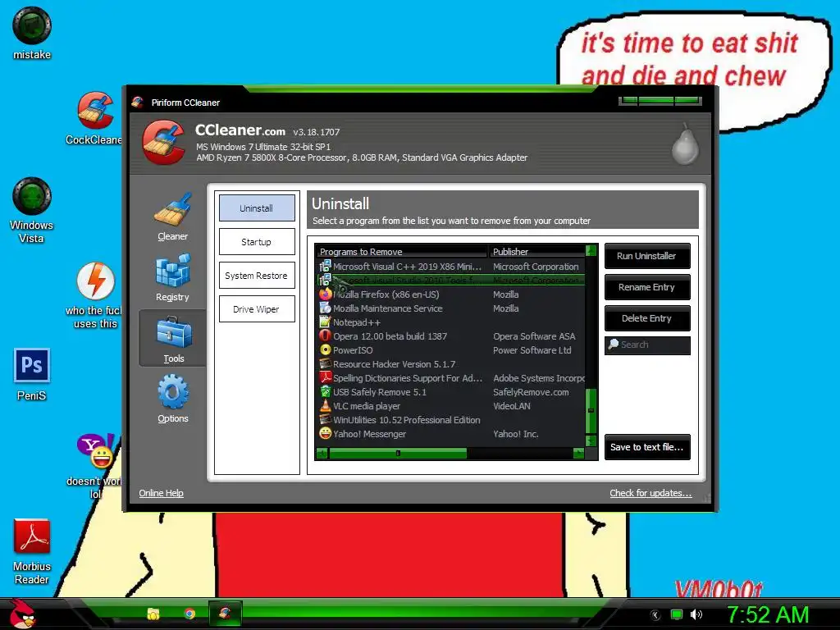840x630 pixels.
Task: Switch to the Drive Wiper tab
Action: tap(257, 309)
